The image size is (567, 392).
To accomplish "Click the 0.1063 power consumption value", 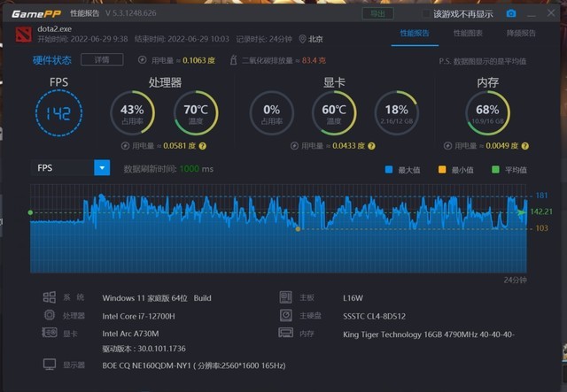I will pos(198,60).
